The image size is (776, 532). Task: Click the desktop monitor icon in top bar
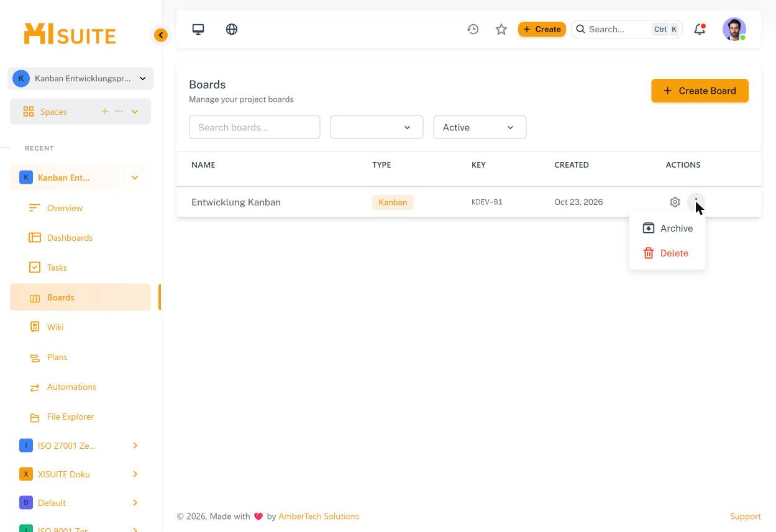pos(198,29)
